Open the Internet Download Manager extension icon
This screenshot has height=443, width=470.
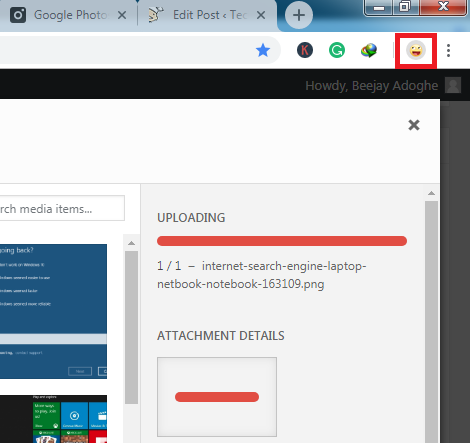[369, 51]
